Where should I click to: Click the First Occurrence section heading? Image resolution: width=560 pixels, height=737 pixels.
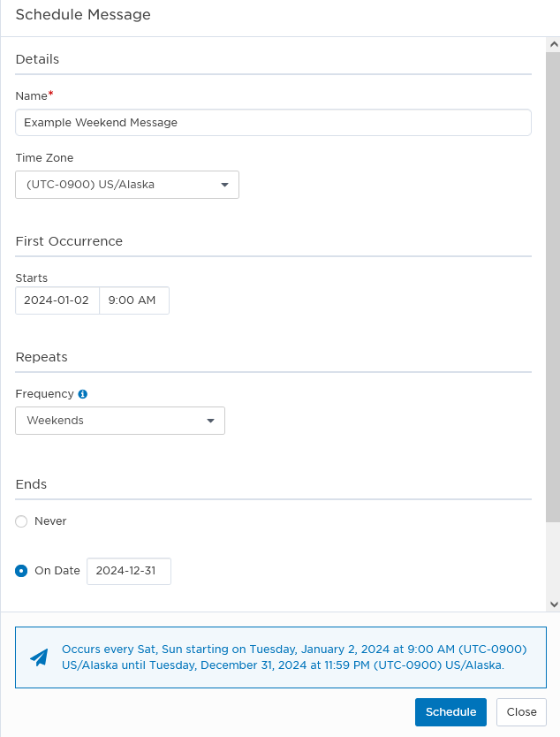coord(69,241)
